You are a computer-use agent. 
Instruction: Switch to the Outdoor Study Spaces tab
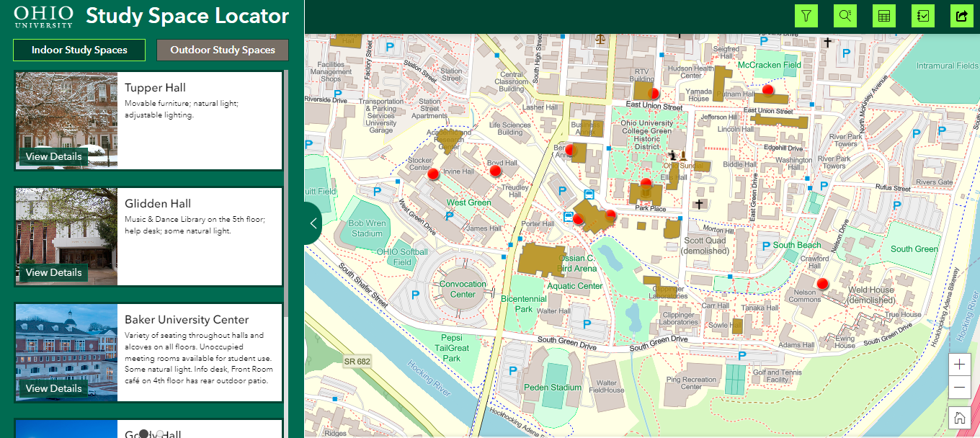coord(222,50)
